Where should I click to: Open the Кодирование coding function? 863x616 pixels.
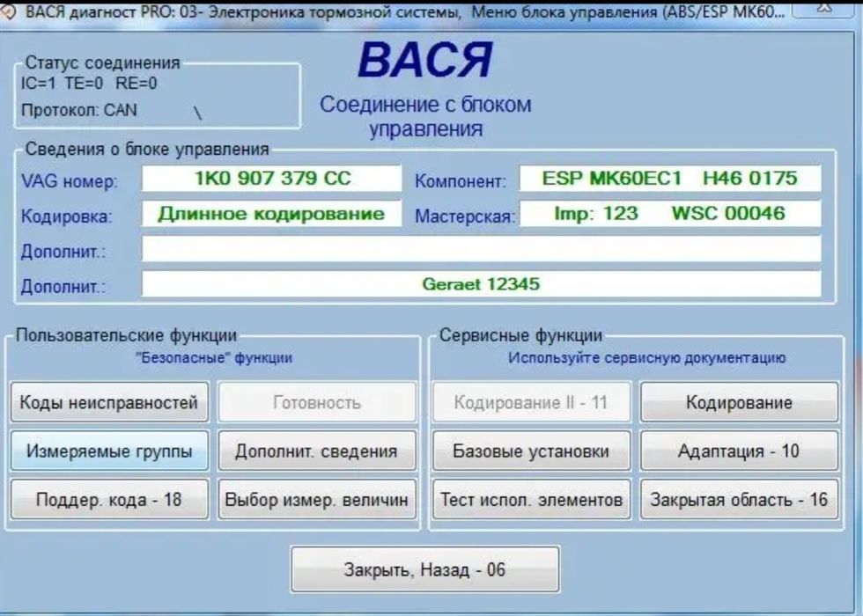[739, 402]
